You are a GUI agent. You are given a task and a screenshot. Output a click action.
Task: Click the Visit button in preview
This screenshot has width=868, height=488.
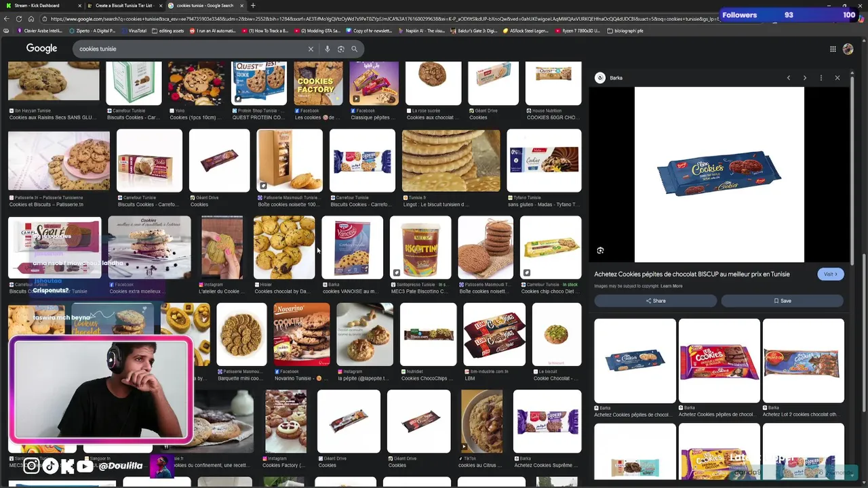[830, 274]
